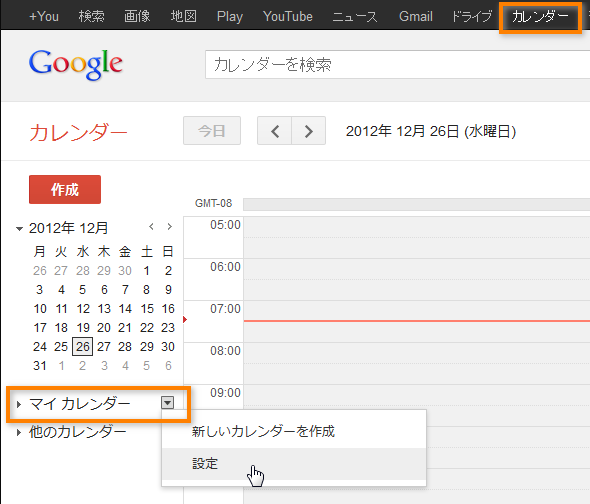Expand the マイ カレンダー section triangle
Image resolution: width=590 pixels, height=504 pixels.
point(19,404)
